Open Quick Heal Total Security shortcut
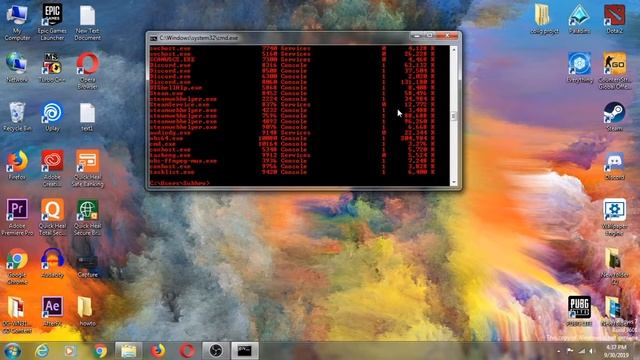The image size is (640, 360). [52, 217]
